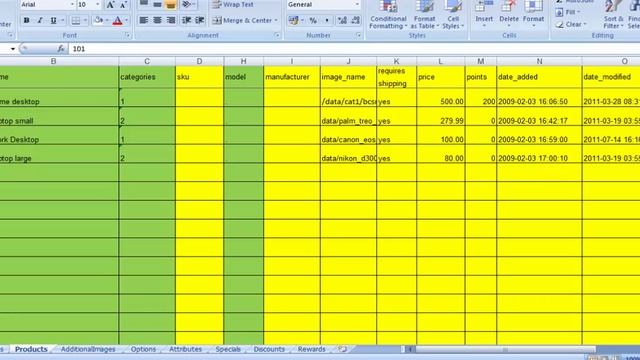This screenshot has height=360, width=640.
Task: Apply the Fill Color bucket
Action: (x=98, y=20)
